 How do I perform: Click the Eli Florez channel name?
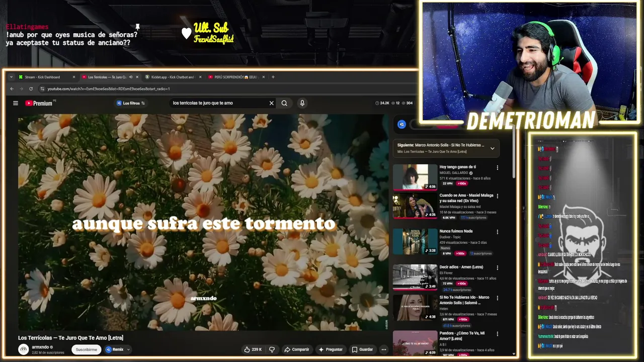[446, 273]
